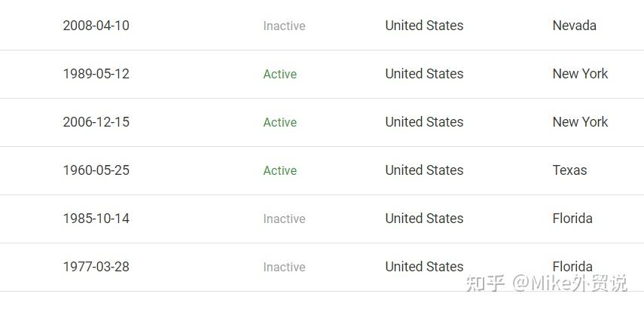
Task: Click the date 1985-10-14
Action: (x=96, y=219)
